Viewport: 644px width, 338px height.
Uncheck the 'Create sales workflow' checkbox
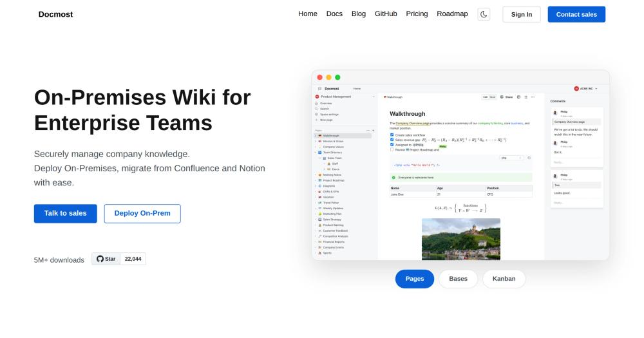coord(392,135)
